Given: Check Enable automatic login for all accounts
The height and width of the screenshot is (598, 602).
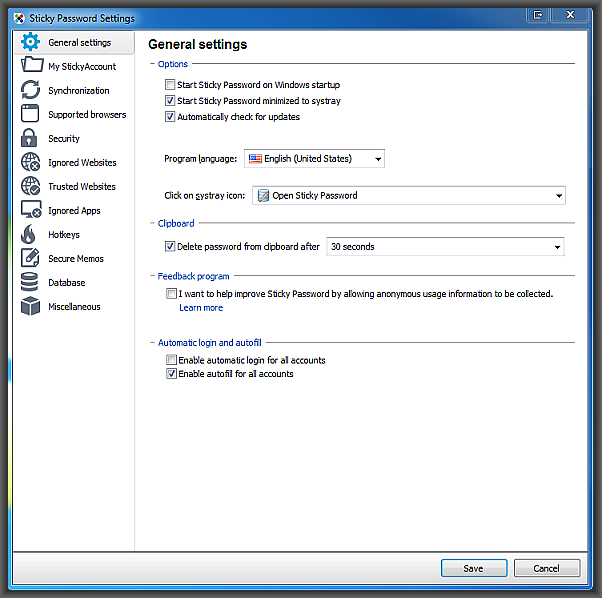Looking at the screenshot, I should click(171, 360).
